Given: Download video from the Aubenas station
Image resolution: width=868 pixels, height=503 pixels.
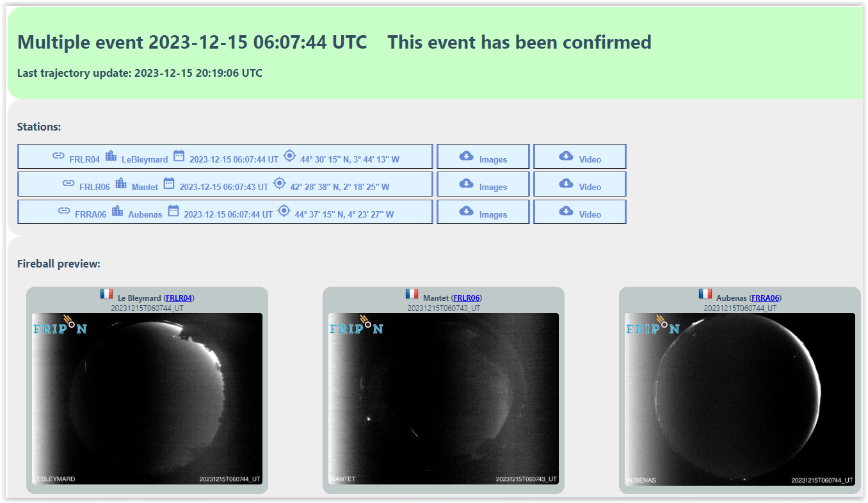Looking at the screenshot, I should tap(580, 212).
